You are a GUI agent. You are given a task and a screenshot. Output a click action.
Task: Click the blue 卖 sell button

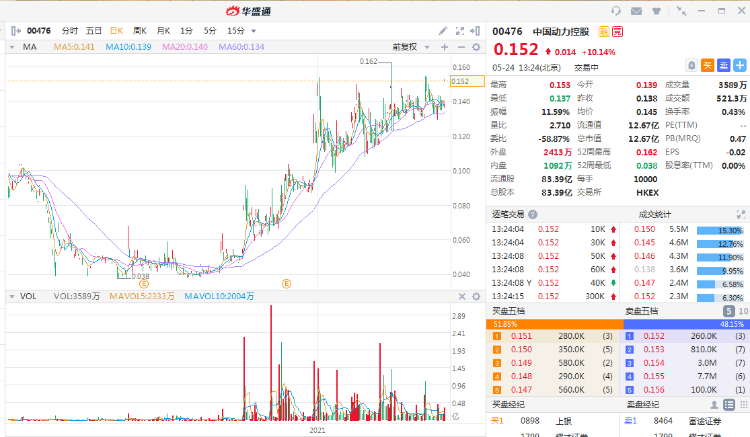click(724, 66)
